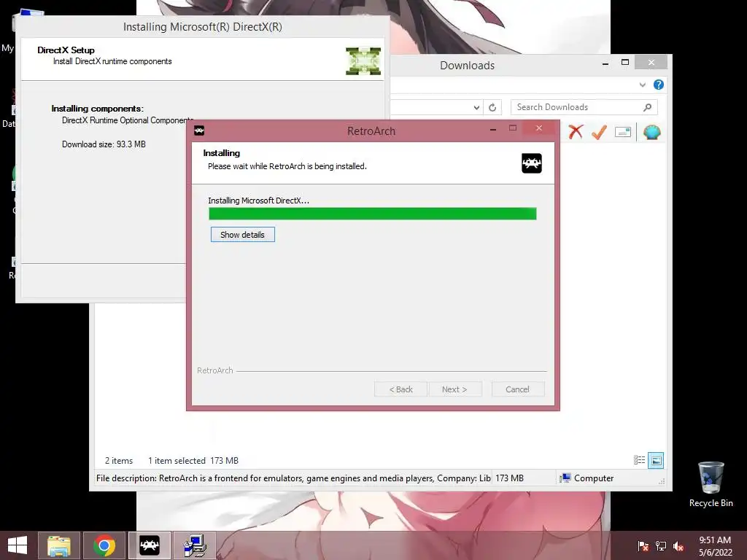Click the File description text in status bar

pyautogui.click(x=293, y=478)
